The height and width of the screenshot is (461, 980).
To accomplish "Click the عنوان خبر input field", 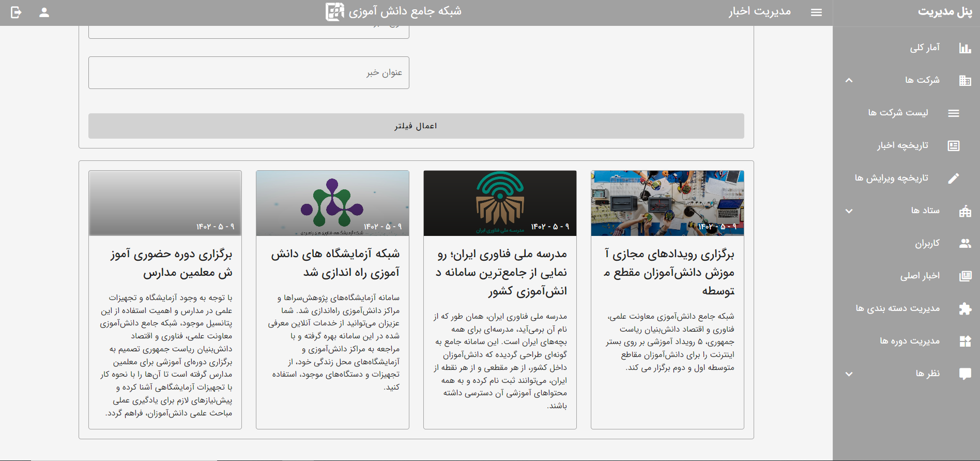I will (249, 73).
